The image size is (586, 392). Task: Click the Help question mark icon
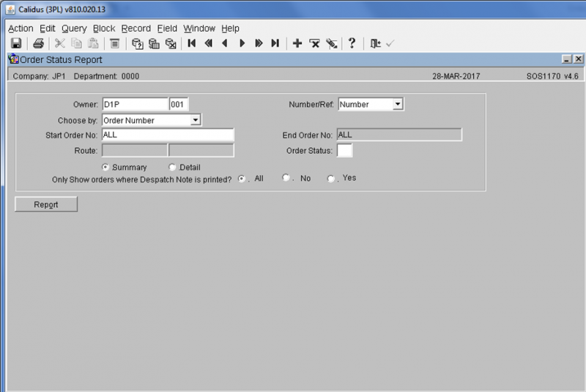[x=352, y=43]
